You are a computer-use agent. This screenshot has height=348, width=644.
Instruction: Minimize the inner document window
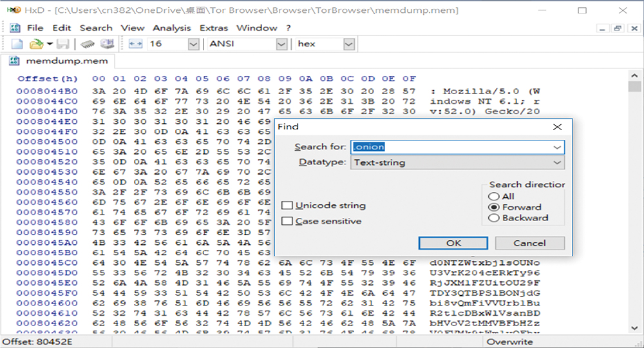[602, 28]
